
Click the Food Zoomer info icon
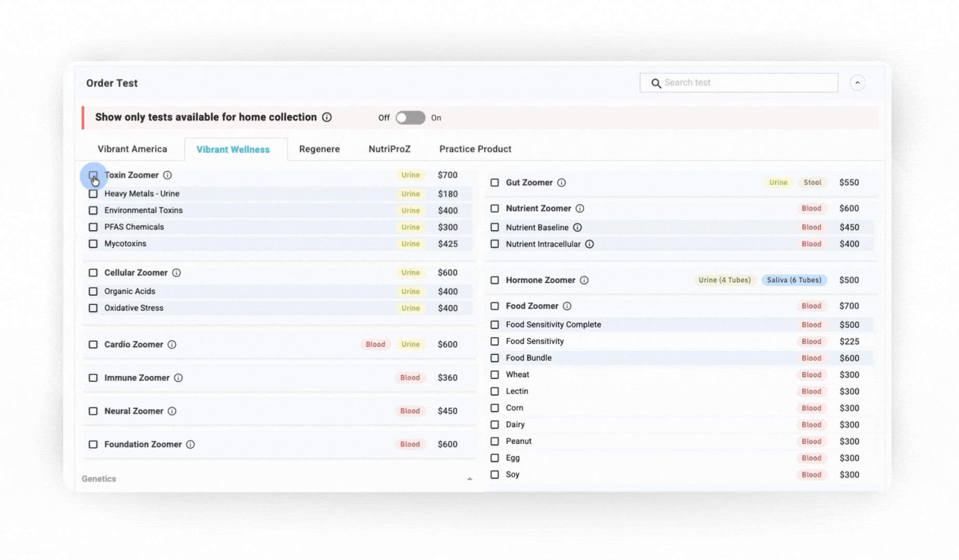point(567,306)
